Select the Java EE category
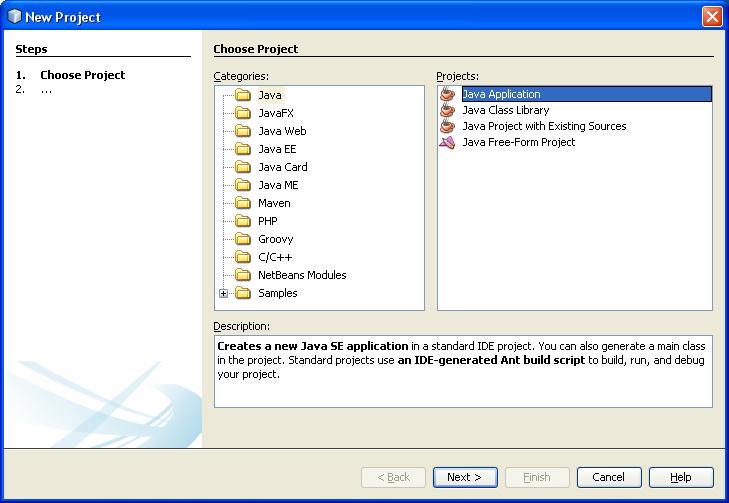Viewport: 729px width, 503px height. pyautogui.click(x=277, y=149)
